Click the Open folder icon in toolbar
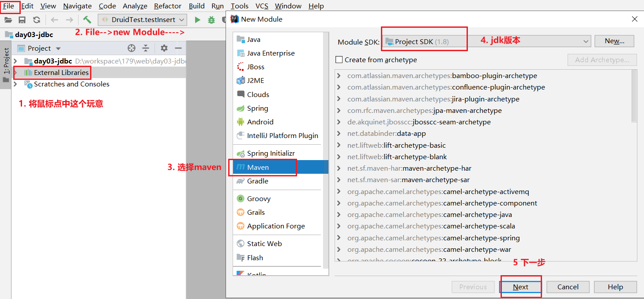This screenshot has width=644, height=299. pos(8,20)
